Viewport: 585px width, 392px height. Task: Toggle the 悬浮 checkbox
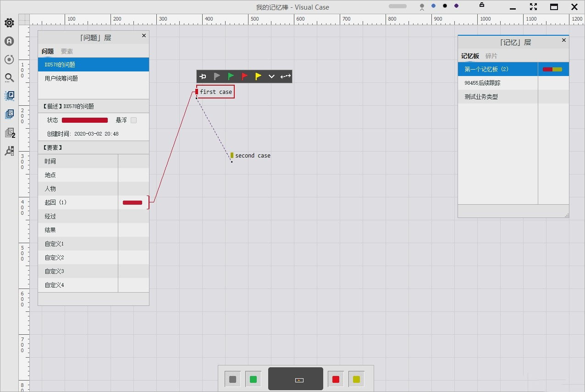point(133,120)
